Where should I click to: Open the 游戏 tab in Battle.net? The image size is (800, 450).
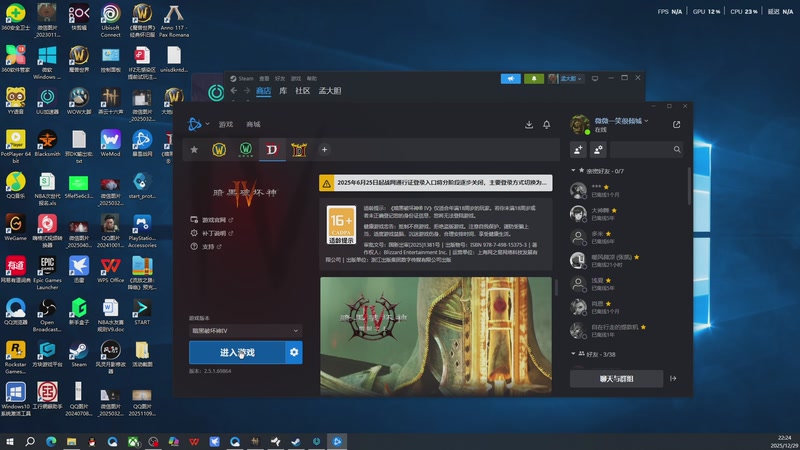[x=226, y=124]
